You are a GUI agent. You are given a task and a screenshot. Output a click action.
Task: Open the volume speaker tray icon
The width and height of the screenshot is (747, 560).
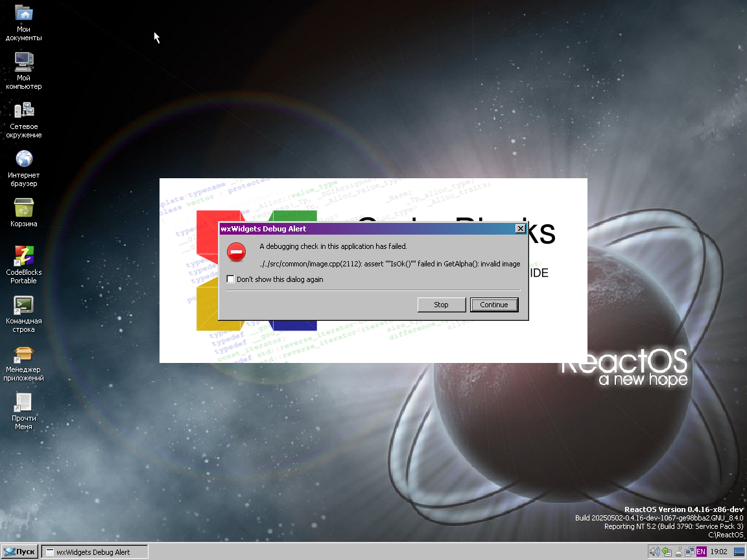click(x=654, y=552)
